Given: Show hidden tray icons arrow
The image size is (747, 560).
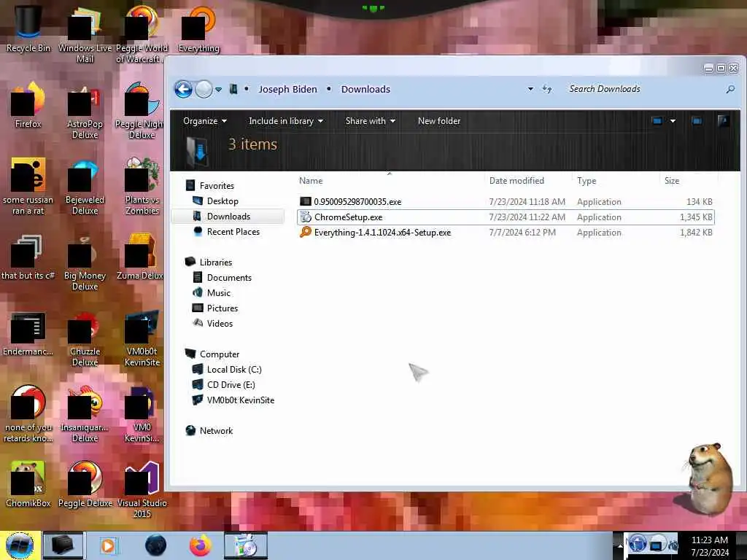Looking at the screenshot, I should (x=620, y=545).
